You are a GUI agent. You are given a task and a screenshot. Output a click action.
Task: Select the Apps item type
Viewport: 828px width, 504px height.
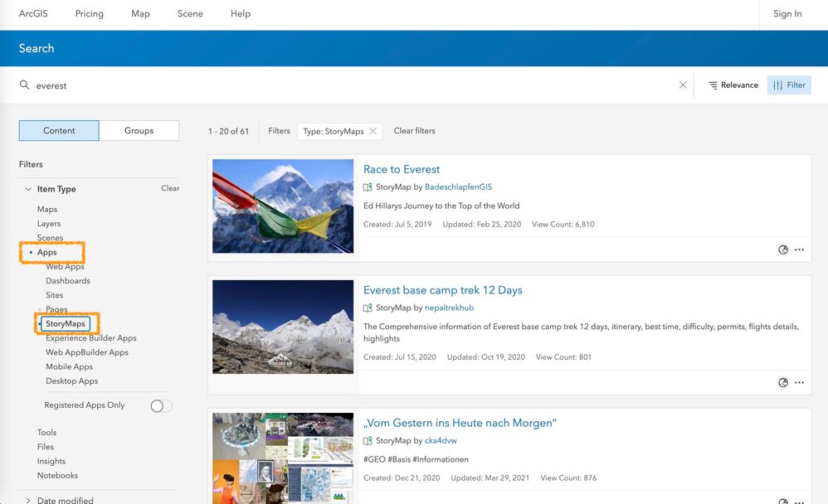tap(47, 252)
